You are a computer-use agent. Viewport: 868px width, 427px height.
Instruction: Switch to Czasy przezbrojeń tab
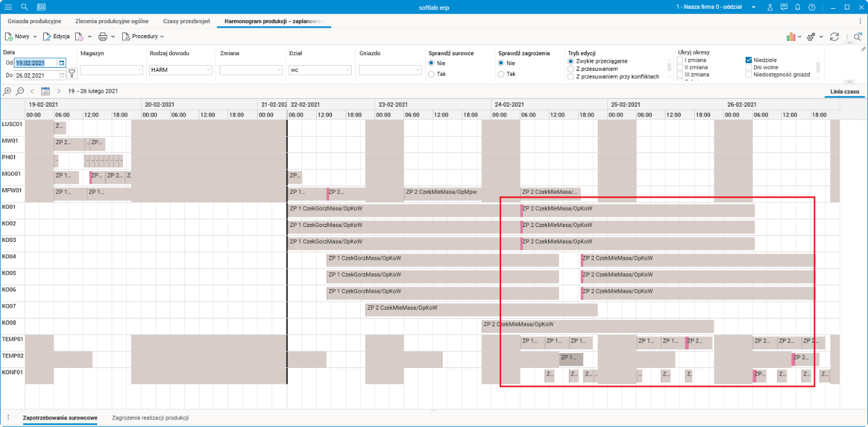pyautogui.click(x=186, y=21)
